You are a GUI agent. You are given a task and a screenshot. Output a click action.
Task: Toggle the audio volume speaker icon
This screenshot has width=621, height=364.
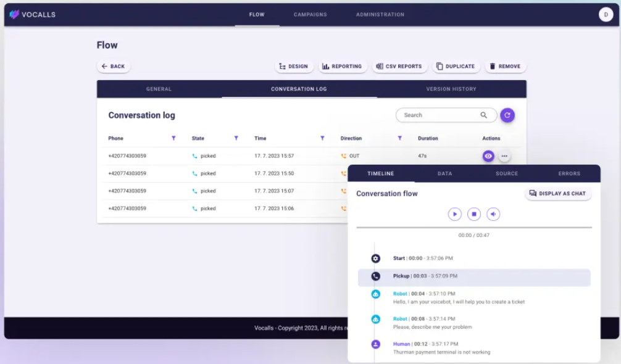click(x=493, y=214)
